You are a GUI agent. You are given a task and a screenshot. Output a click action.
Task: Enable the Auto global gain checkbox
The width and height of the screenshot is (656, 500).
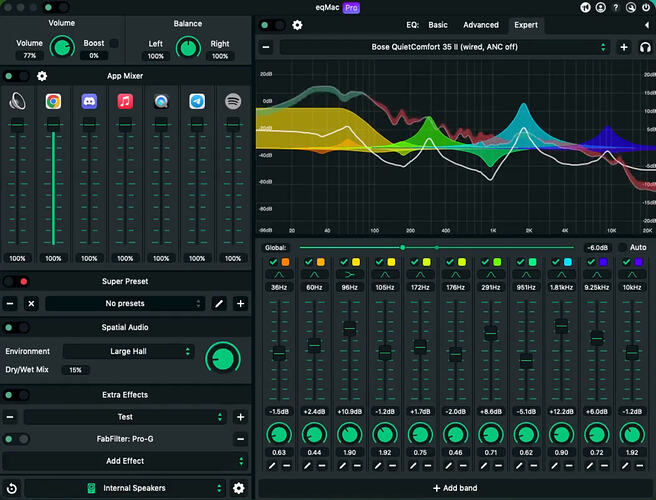pyautogui.click(x=623, y=247)
